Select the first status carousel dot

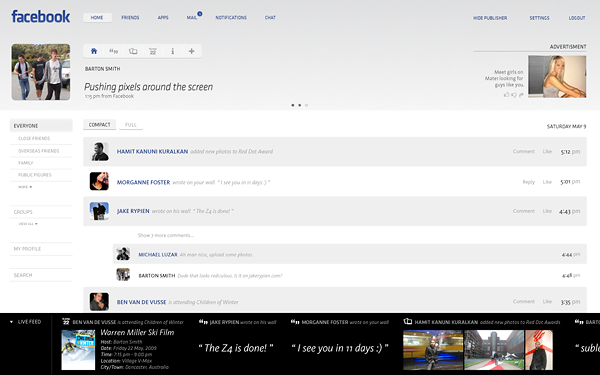(x=293, y=105)
